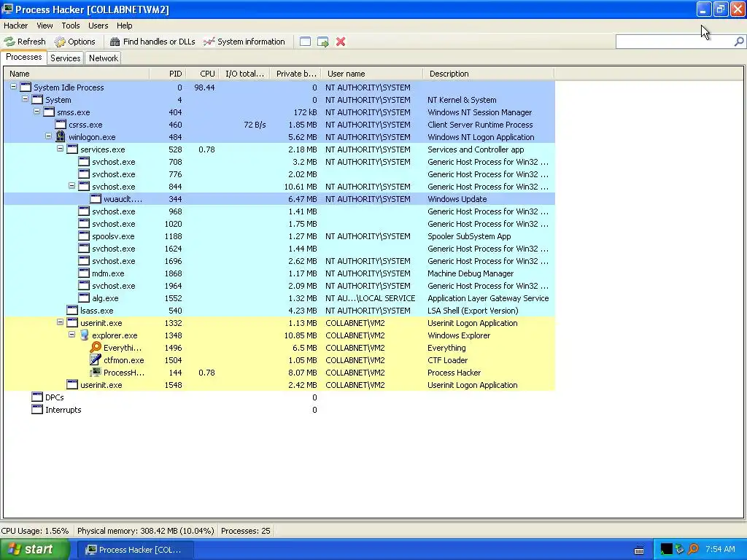747x560 pixels.
Task: Click the wuauclt process icon
Action: point(96,198)
